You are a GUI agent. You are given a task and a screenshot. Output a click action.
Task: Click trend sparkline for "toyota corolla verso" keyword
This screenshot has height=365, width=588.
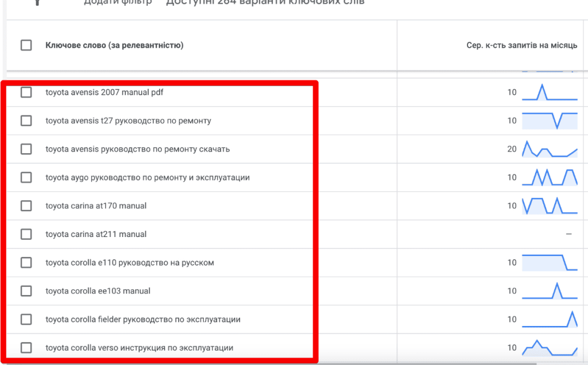pyautogui.click(x=549, y=348)
